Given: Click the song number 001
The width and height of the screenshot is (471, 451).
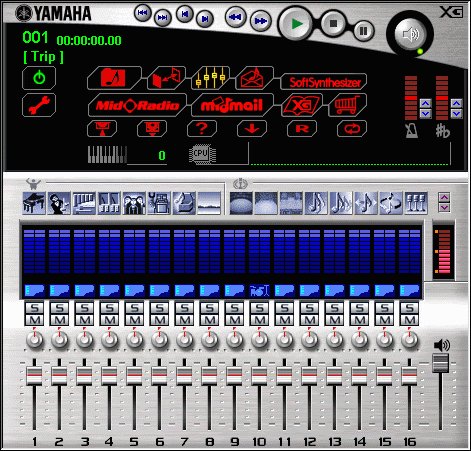Looking at the screenshot, I should click(35, 37).
